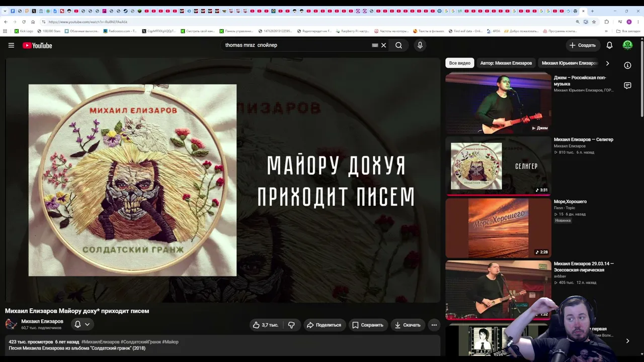Open YouTube notifications bell

click(609, 45)
